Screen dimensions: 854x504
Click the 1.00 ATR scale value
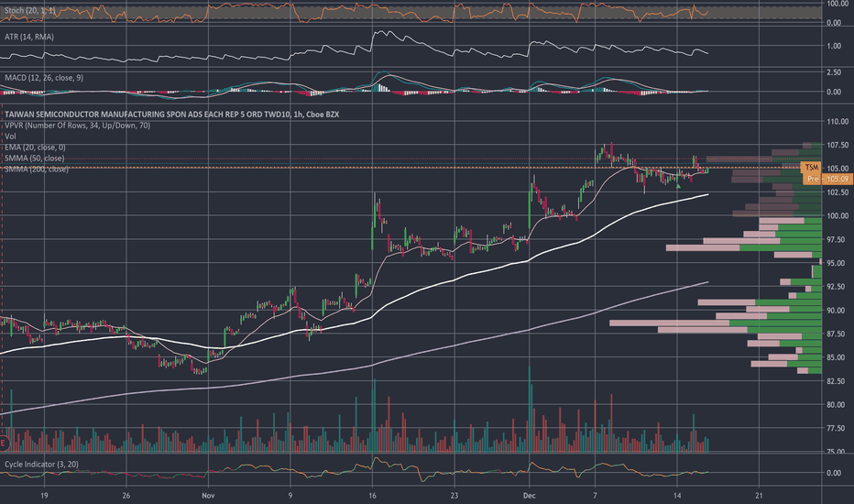834,47
